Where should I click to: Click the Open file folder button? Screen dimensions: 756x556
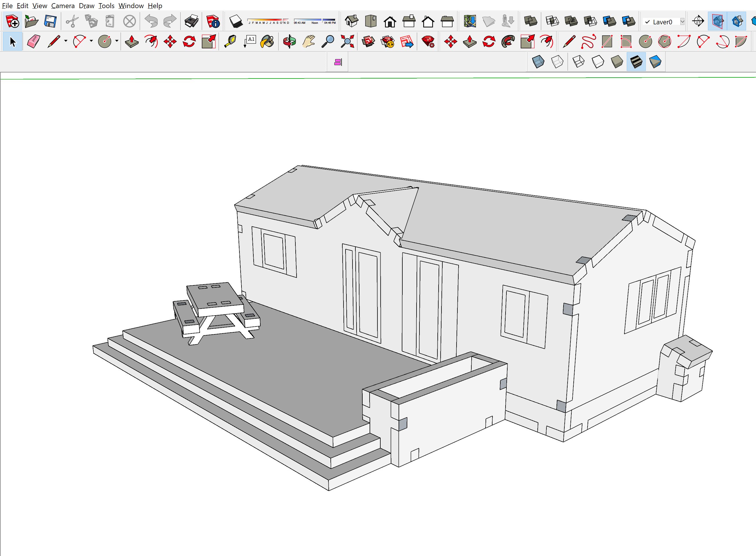coord(31,21)
